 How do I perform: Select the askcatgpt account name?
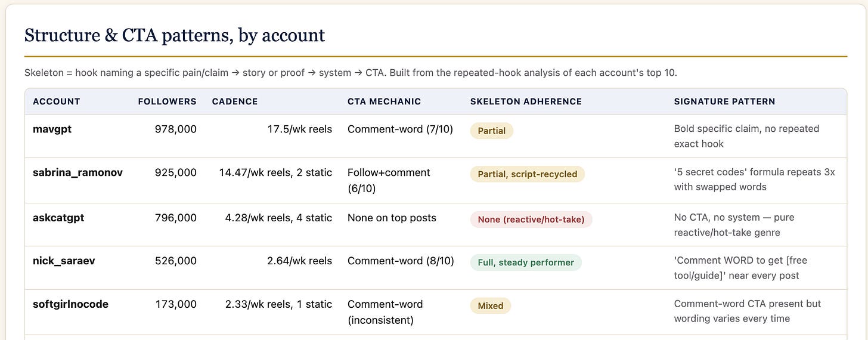click(58, 218)
